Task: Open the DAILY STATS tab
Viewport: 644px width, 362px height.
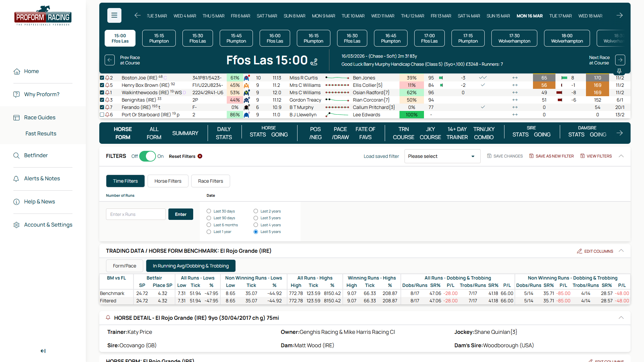Action: pyautogui.click(x=224, y=133)
